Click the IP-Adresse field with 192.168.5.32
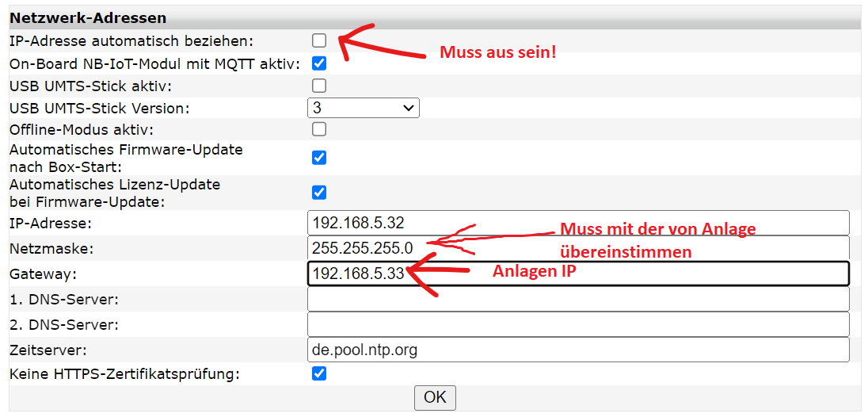 click(x=578, y=224)
